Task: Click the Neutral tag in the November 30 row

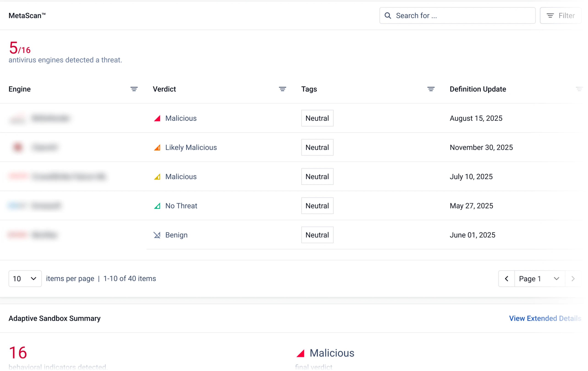Action: (317, 147)
